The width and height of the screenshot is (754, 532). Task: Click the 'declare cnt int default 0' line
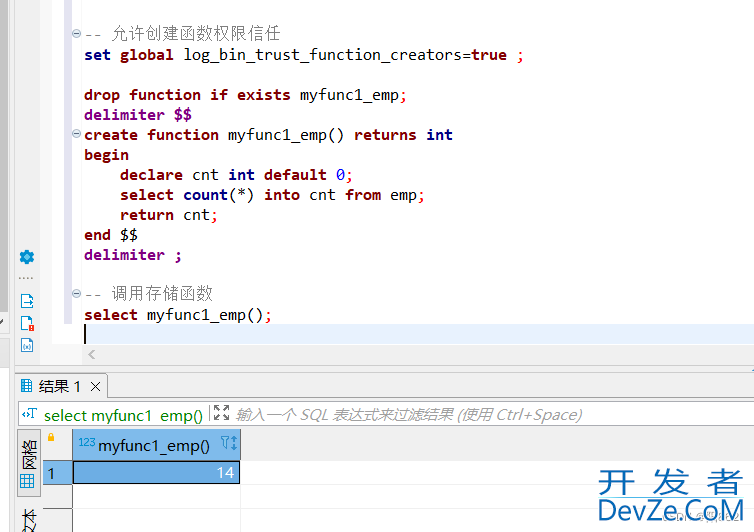tap(236, 175)
